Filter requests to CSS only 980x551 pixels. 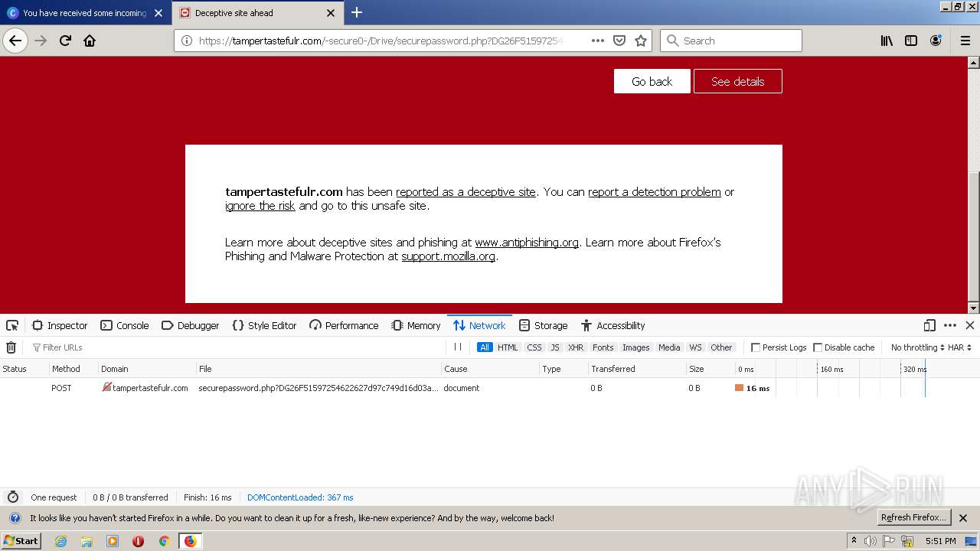pyautogui.click(x=534, y=347)
